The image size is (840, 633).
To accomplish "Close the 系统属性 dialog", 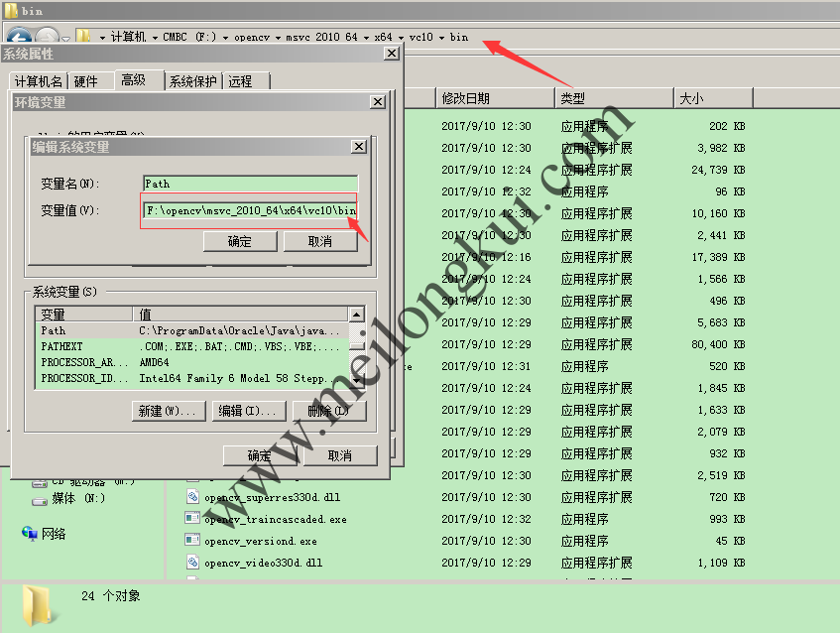I will (x=392, y=53).
